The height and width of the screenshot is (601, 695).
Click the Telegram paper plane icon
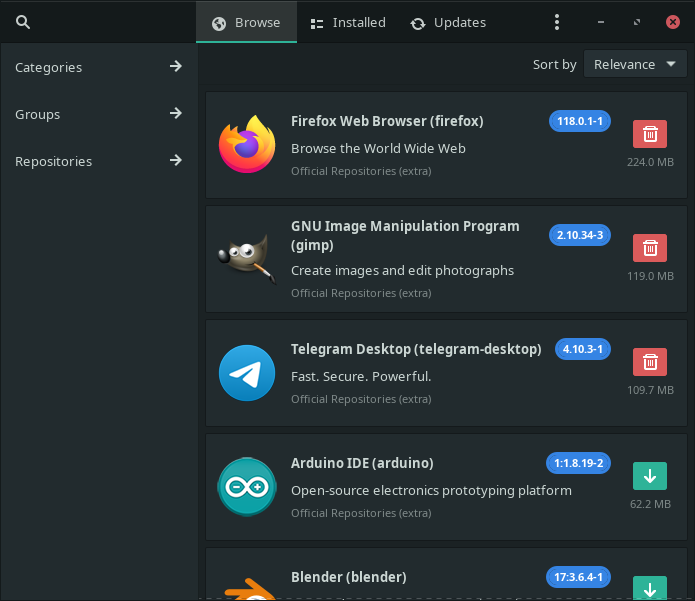coord(247,373)
